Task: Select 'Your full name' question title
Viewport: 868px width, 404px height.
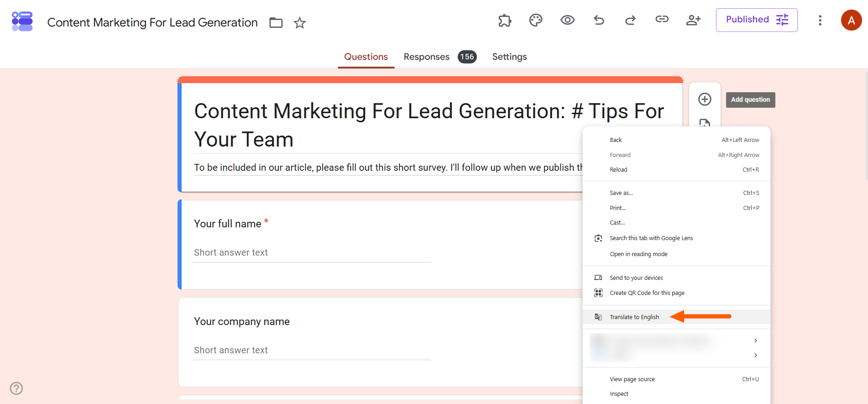Action: (228, 224)
